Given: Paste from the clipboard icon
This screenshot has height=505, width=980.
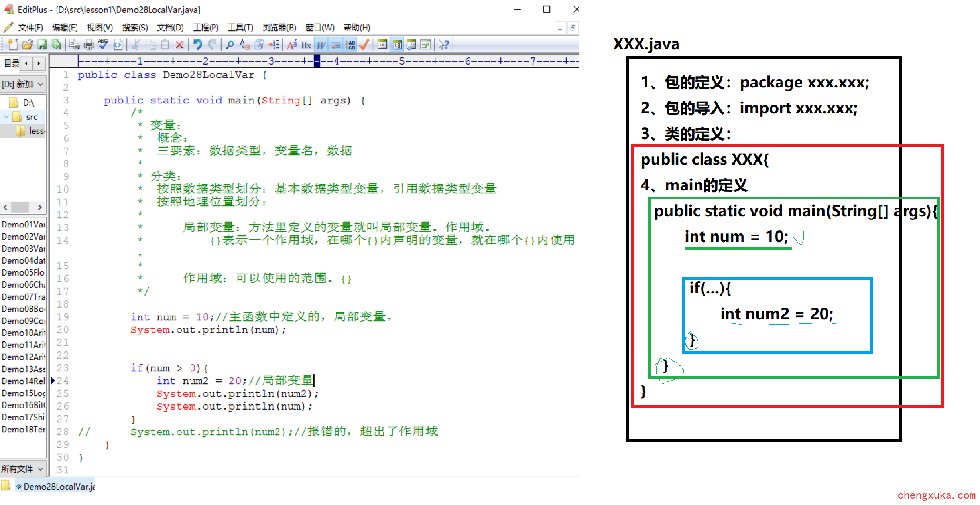Looking at the screenshot, I should coord(165,45).
